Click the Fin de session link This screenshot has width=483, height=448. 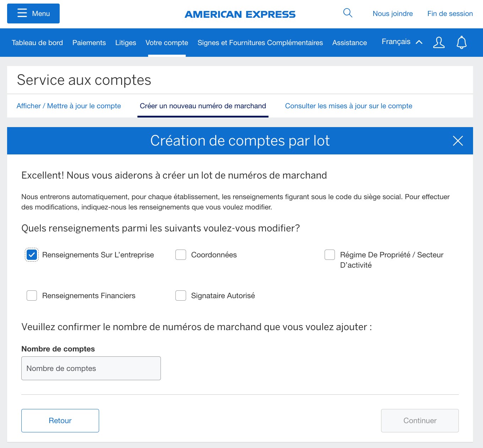click(x=450, y=13)
